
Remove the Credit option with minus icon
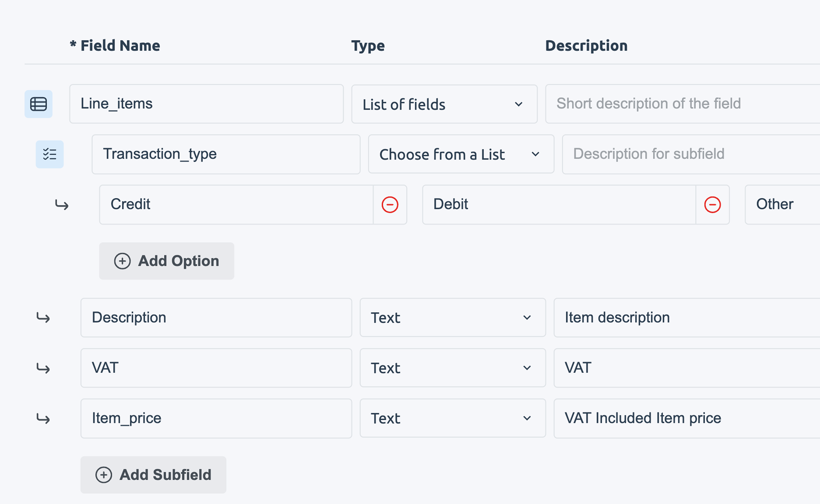(x=390, y=205)
